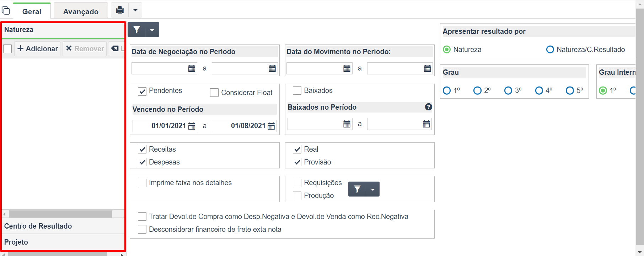Expand the Requisições filter dropdown arrow
The width and height of the screenshot is (644, 256).
tap(372, 189)
